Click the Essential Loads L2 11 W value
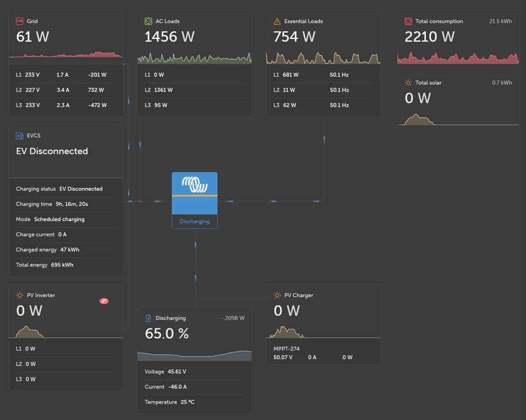This screenshot has width=526, height=420. pos(289,90)
